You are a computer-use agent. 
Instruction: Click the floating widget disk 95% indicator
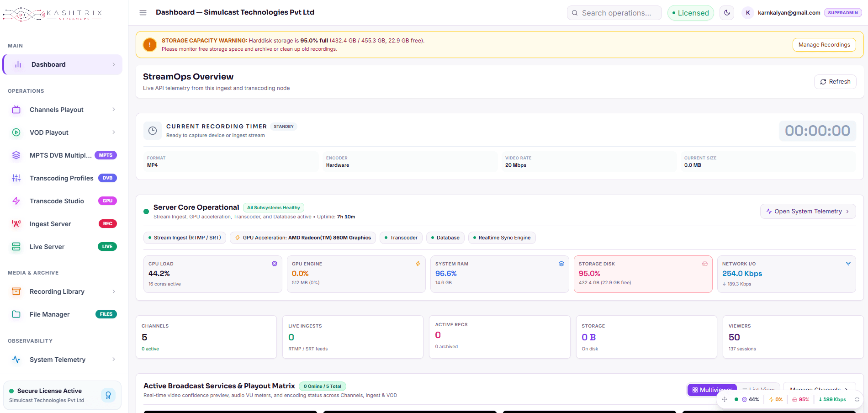click(x=801, y=399)
